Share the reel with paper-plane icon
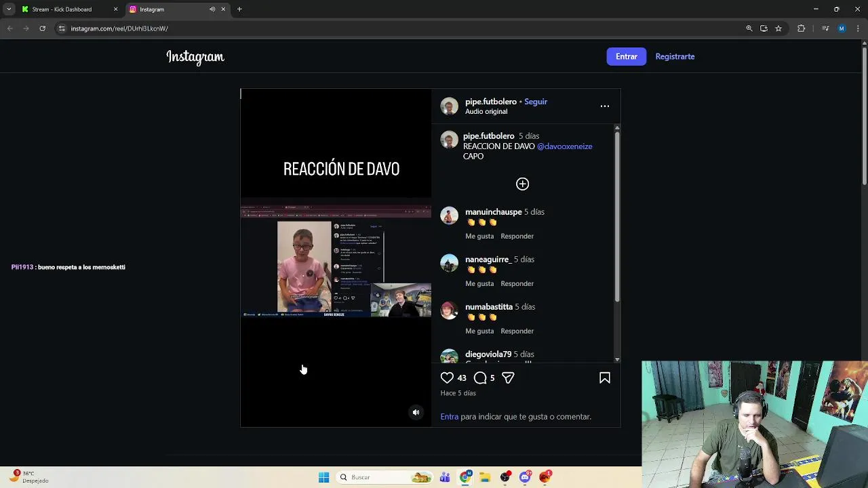 click(x=508, y=378)
